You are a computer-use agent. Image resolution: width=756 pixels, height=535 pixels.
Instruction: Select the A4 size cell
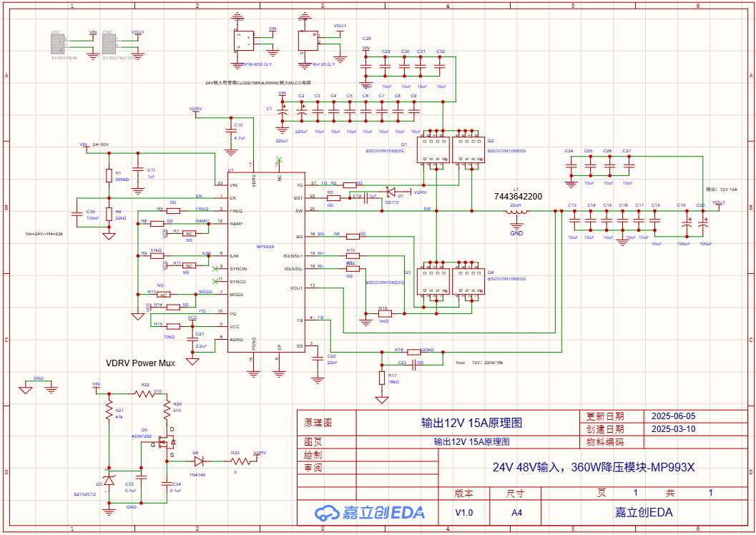coord(516,513)
